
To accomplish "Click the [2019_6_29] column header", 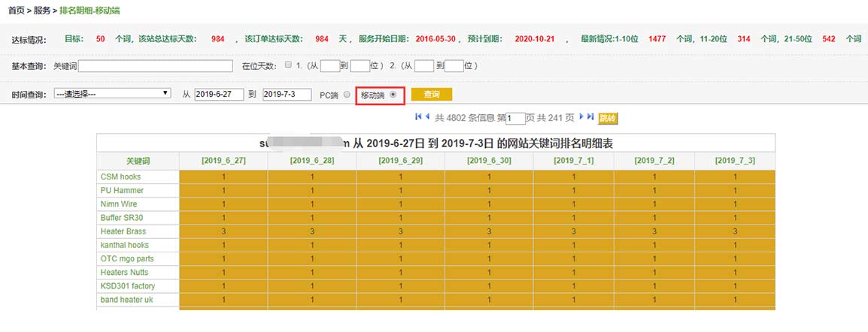I will coord(401,161).
